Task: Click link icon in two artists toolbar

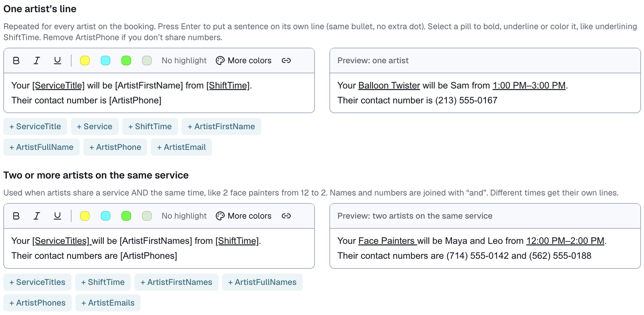Action: point(286,216)
